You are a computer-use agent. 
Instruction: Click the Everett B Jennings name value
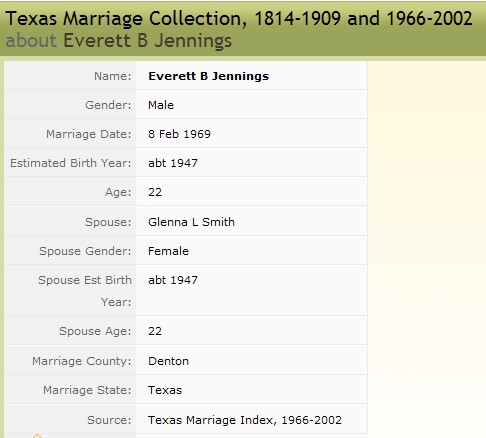pos(208,76)
